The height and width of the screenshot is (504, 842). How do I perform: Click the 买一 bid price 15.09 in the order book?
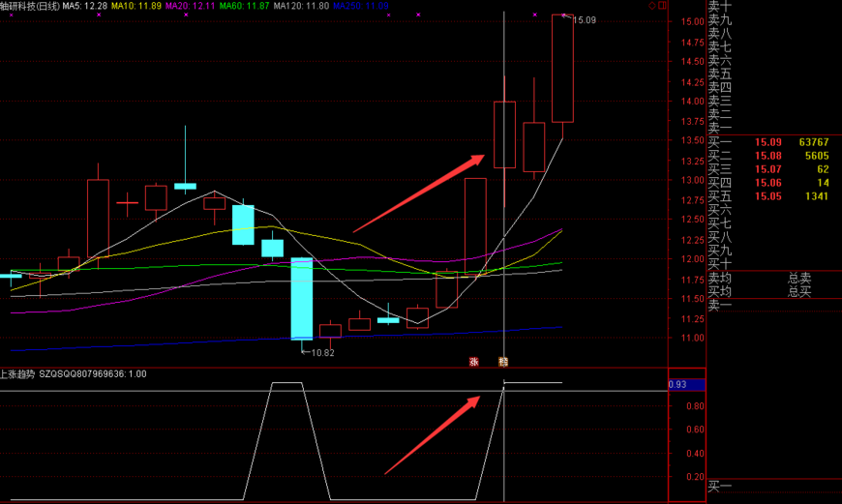point(767,143)
